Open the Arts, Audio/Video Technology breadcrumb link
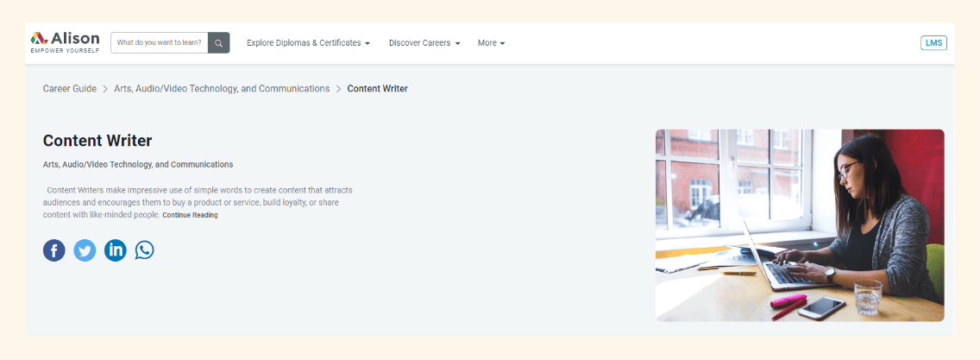This screenshot has height=360, width=980. pyautogui.click(x=222, y=89)
